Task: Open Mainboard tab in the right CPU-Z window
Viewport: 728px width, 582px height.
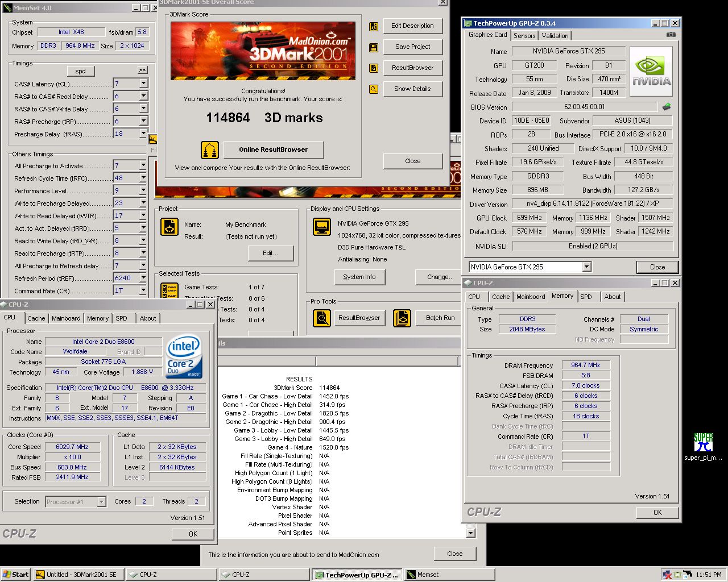Action: [x=530, y=297]
